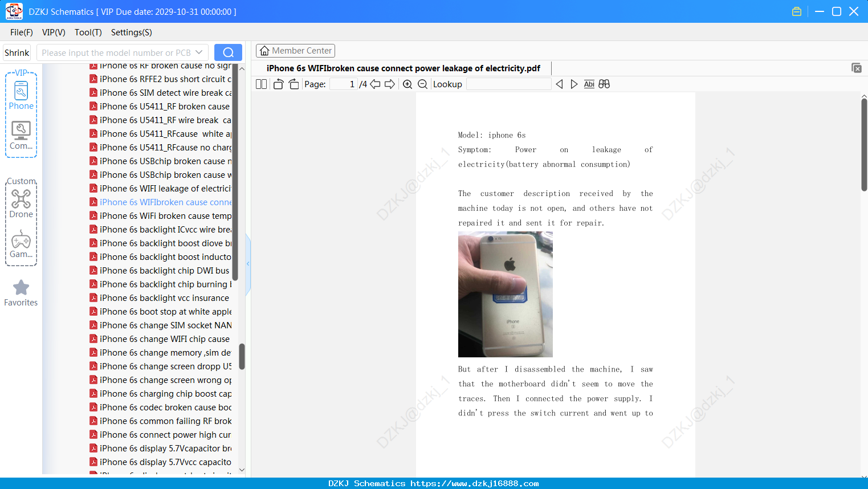
Task: Click the binoculars search icon
Action: coord(604,84)
